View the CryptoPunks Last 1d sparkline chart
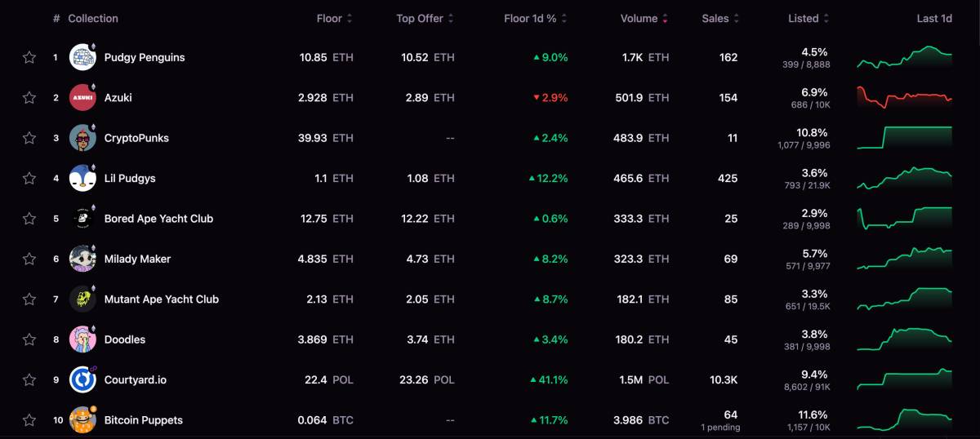The height and width of the screenshot is (439, 980). pos(904,138)
